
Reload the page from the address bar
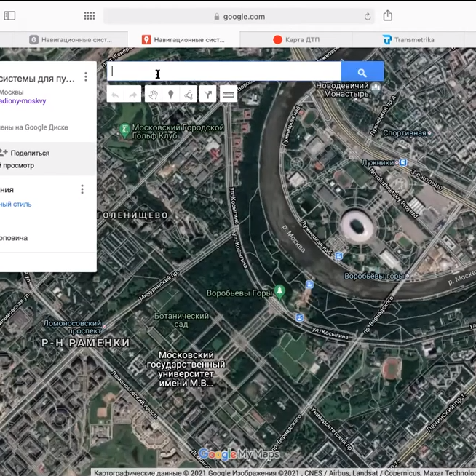pos(368,16)
